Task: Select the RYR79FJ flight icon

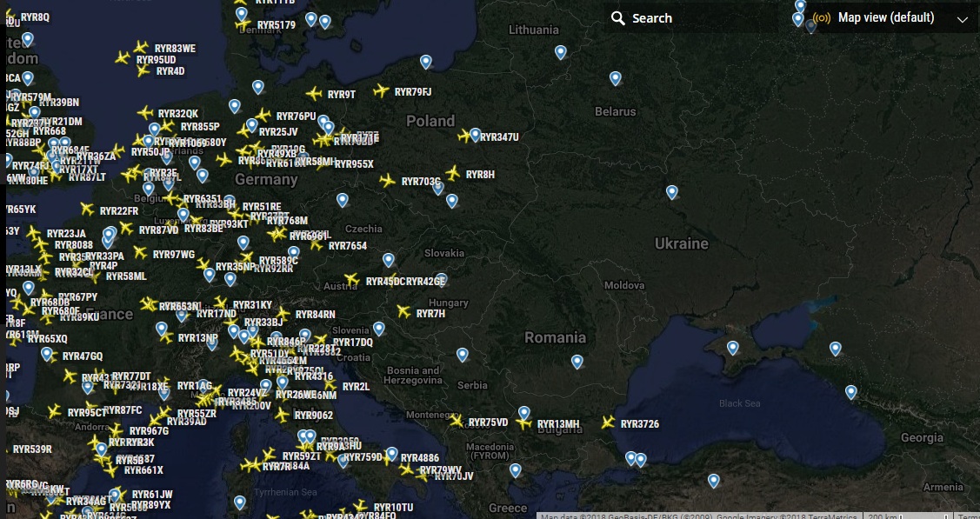Action: pos(381,91)
